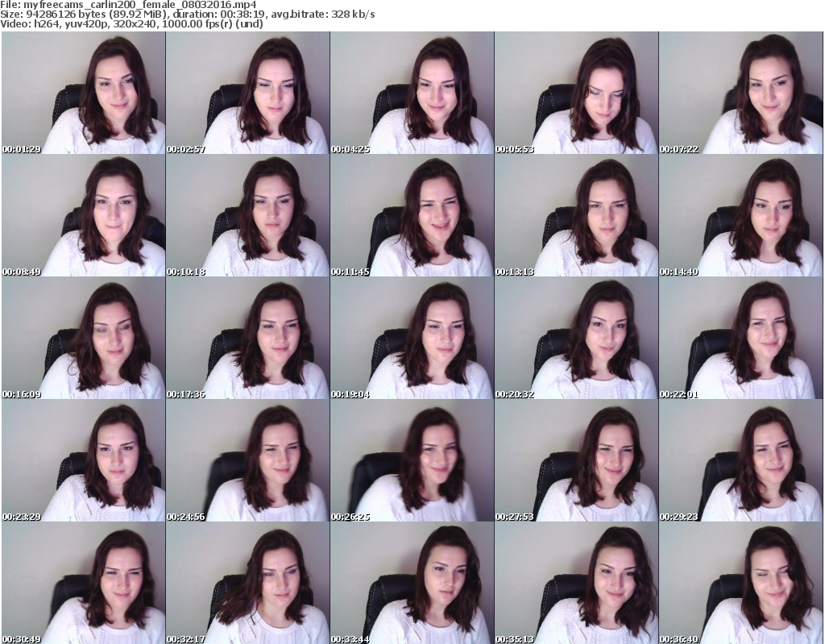Click the thumbnail timestamped 00:01:29
The height and width of the screenshot is (644, 825).
point(82,93)
